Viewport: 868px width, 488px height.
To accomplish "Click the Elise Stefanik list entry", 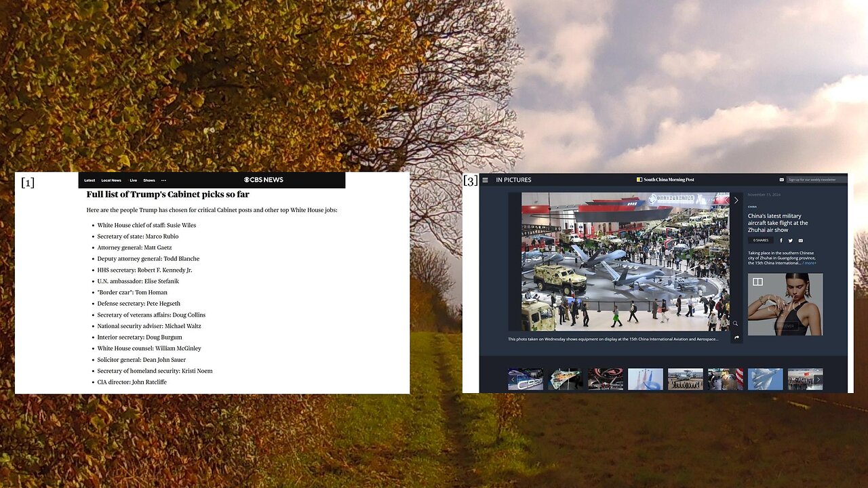I will point(140,281).
